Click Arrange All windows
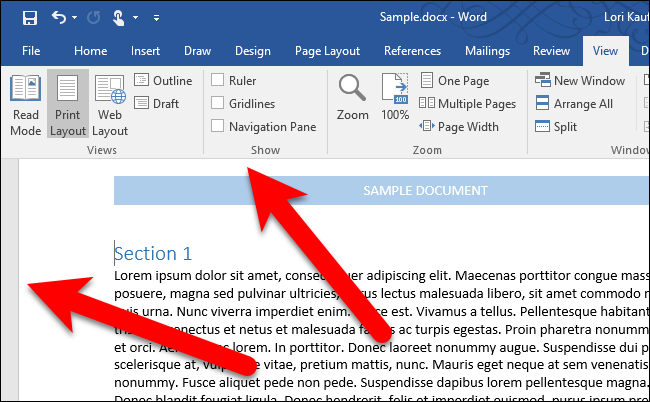 coord(574,103)
